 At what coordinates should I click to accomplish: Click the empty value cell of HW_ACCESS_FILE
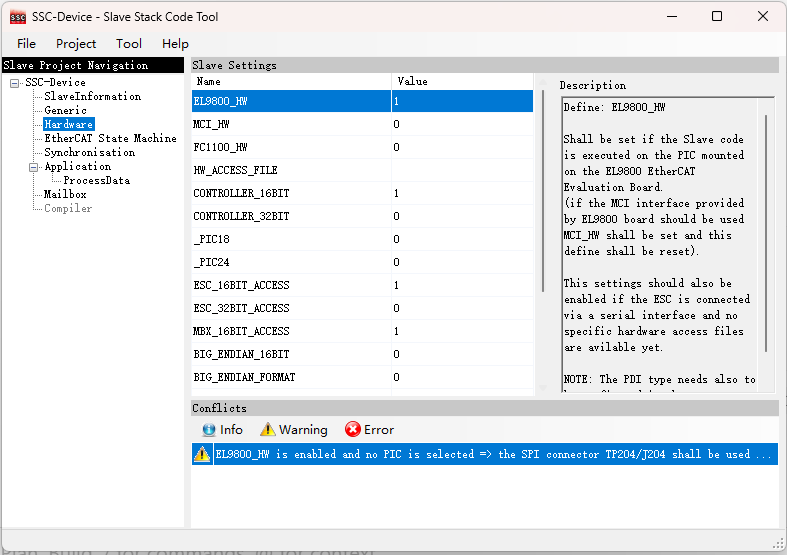pos(462,171)
